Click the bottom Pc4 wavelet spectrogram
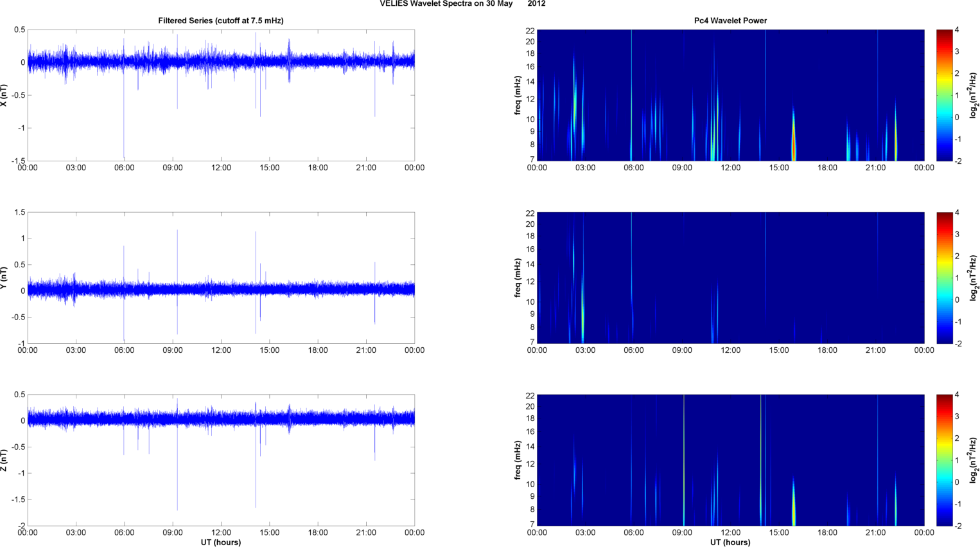The image size is (980, 547). pos(730,460)
